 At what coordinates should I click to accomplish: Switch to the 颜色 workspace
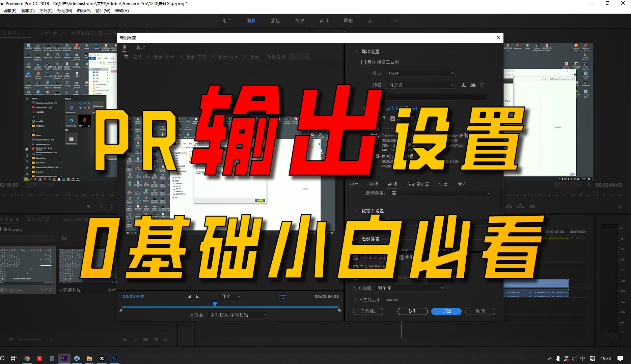(275, 21)
